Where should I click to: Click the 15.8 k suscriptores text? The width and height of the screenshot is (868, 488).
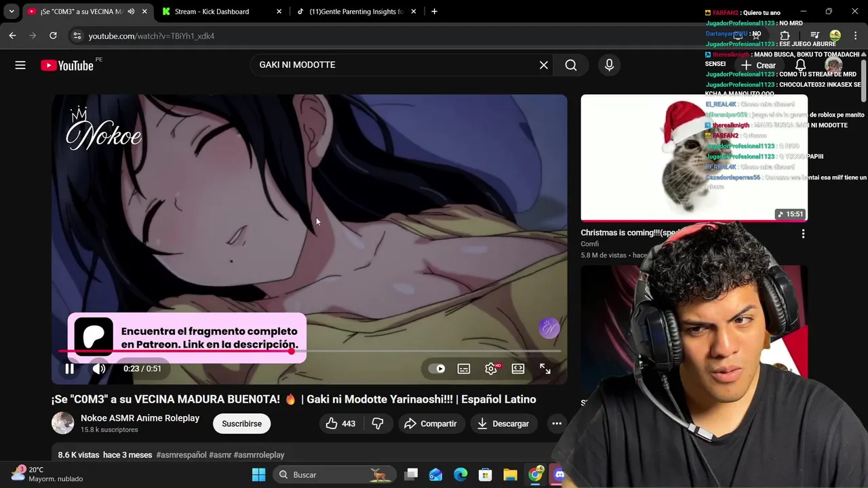(x=109, y=430)
